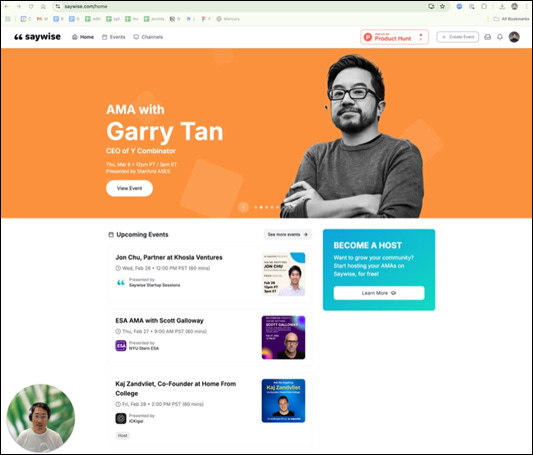Select the third carousel dot
The height and width of the screenshot is (455, 533).
coord(266,207)
